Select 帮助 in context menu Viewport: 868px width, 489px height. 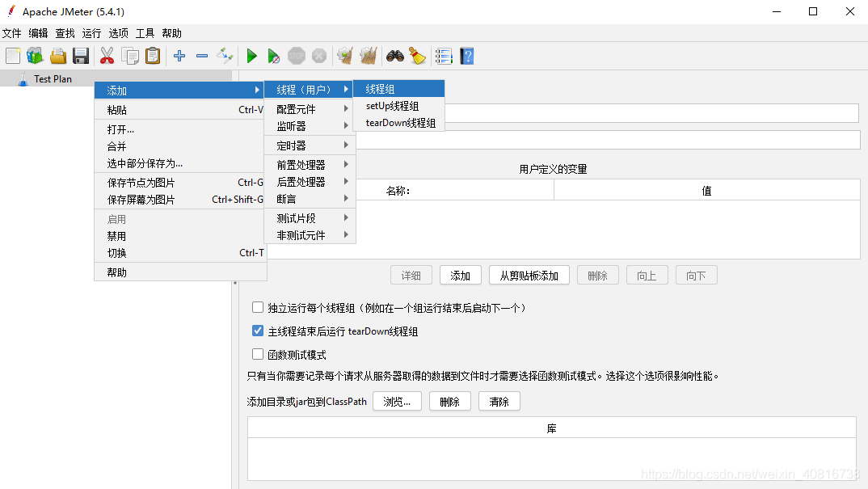(x=180, y=272)
